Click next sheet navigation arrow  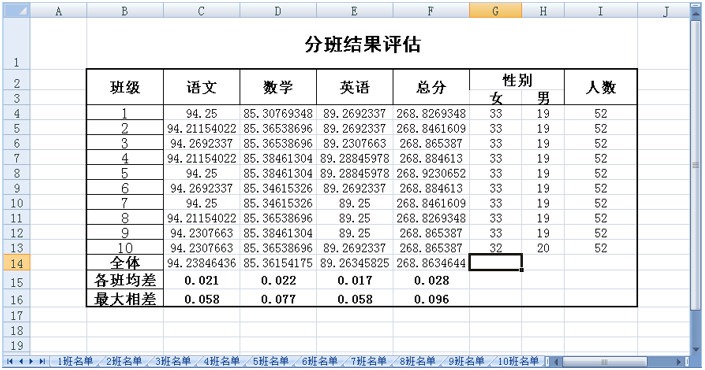pos(31,361)
